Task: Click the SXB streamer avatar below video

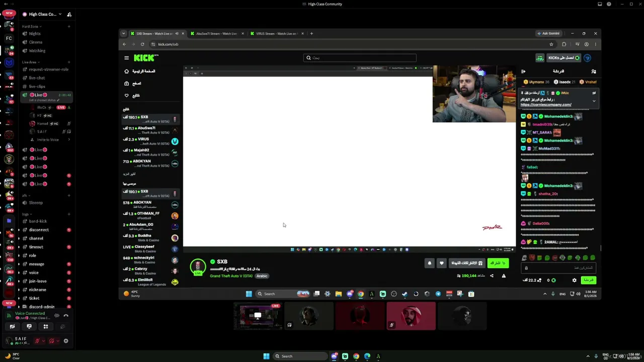Action: (x=198, y=266)
